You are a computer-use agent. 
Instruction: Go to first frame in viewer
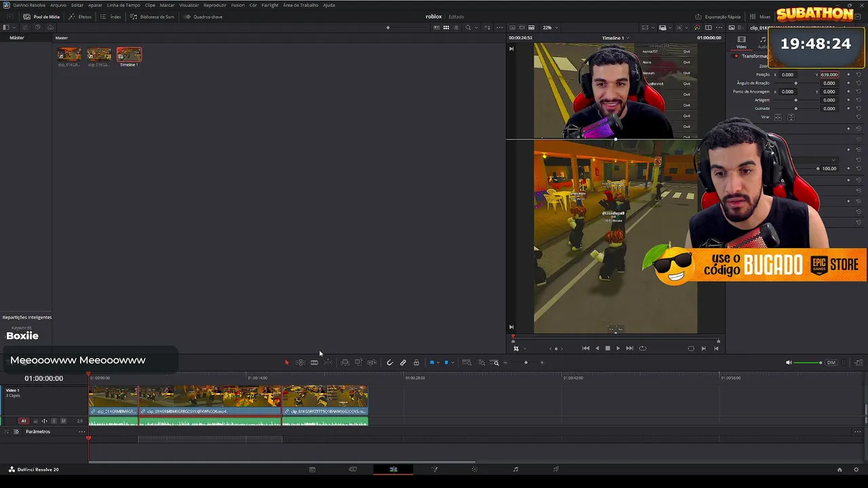pos(586,348)
